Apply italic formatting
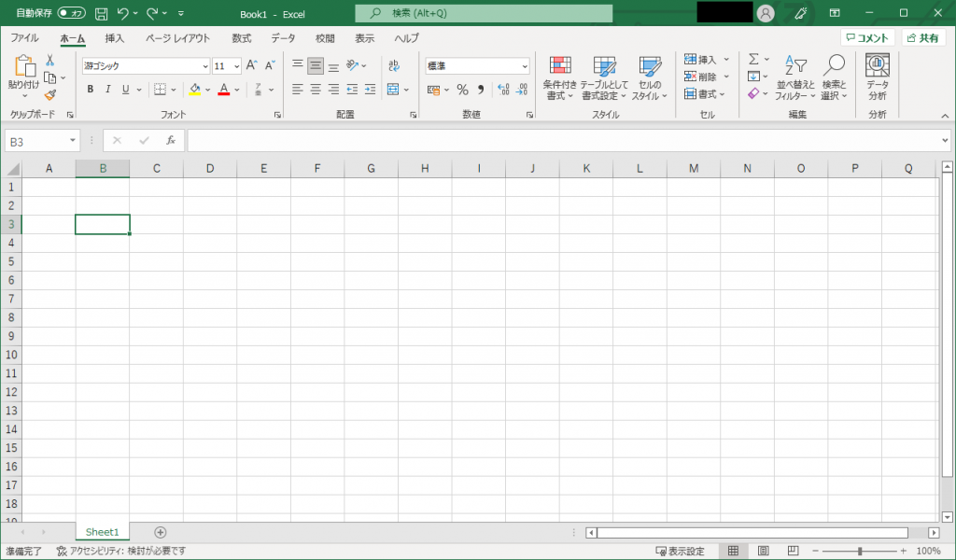956x560 pixels. pos(108,90)
